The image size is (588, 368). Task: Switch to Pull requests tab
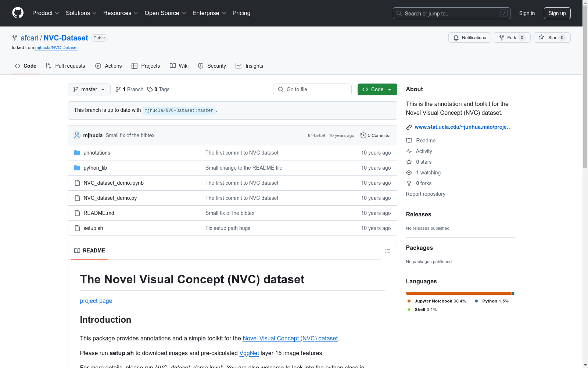65,66
